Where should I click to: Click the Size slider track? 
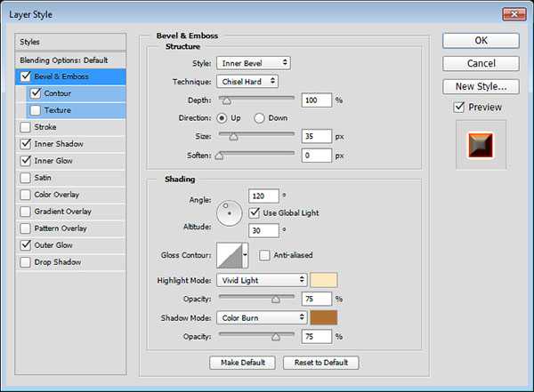[256, 138]
